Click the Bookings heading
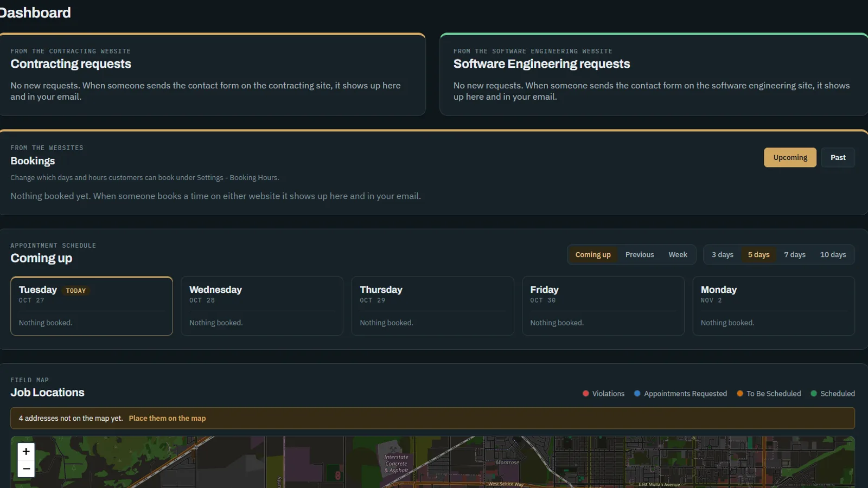 pyautogui.click(x=33, y=161)
